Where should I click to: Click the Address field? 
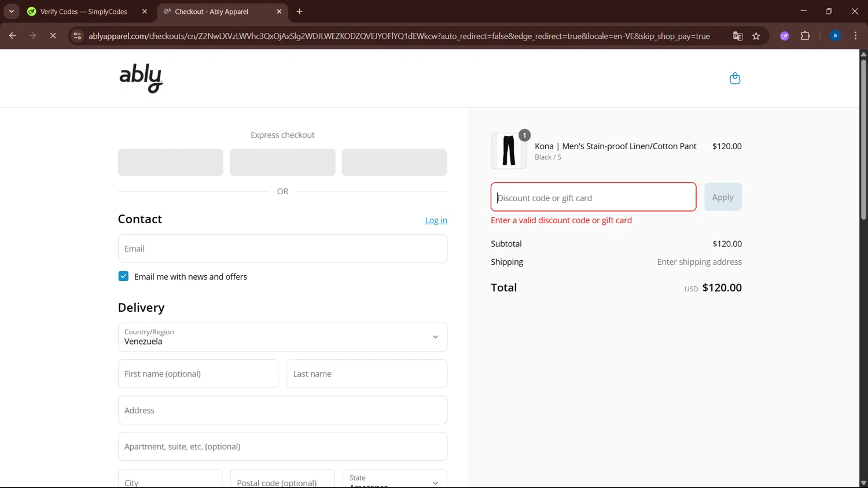click(x=282, y=410)
